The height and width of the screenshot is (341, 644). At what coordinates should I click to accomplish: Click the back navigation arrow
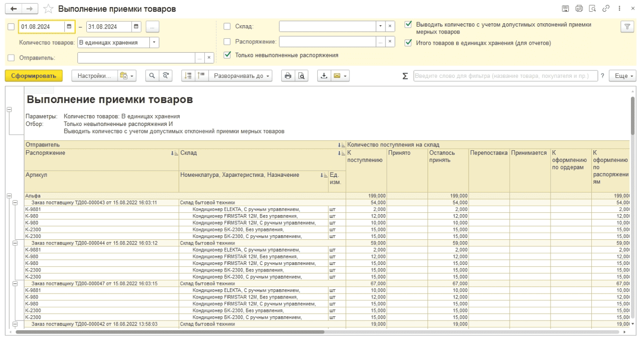tap(13, 9)
